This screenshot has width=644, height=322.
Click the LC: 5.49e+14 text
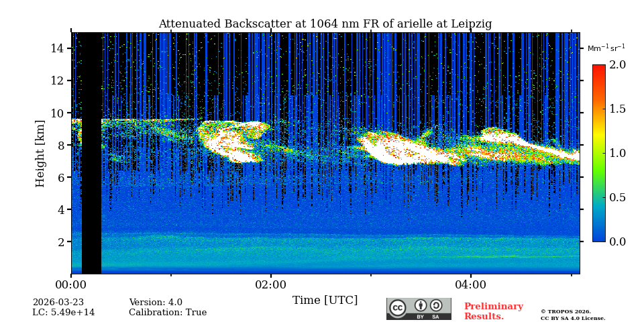(x=64, y=313)
